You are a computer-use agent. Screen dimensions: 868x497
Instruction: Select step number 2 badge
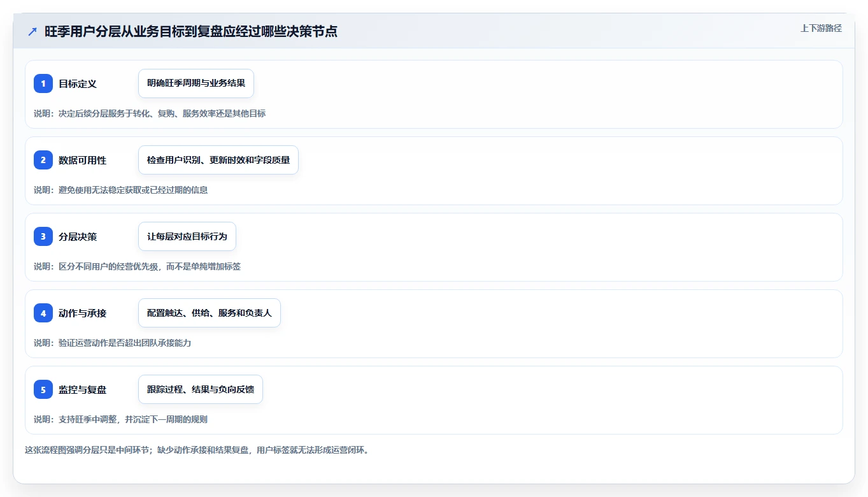pos(43,160)
